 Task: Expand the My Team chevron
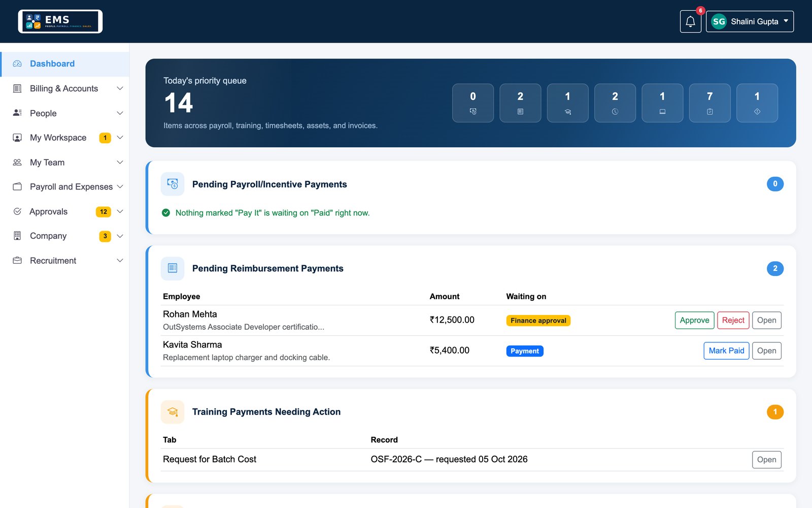coord(120,163)
